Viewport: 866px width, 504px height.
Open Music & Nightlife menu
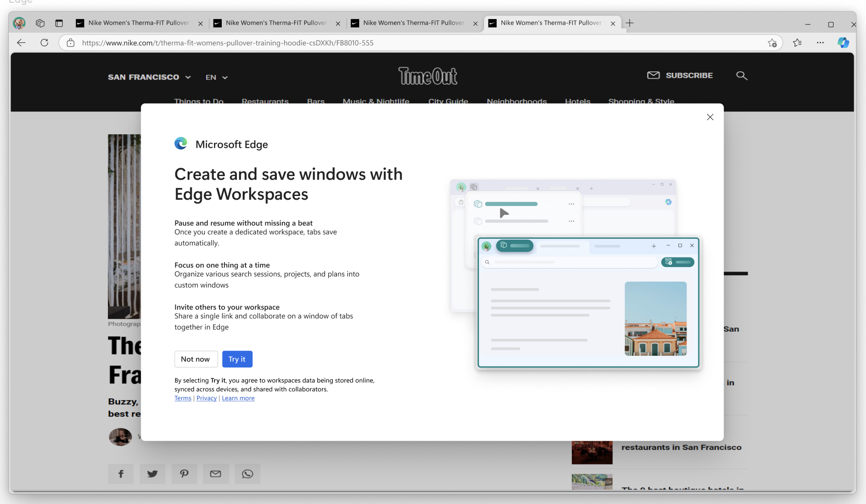click(x=376, y=101)
